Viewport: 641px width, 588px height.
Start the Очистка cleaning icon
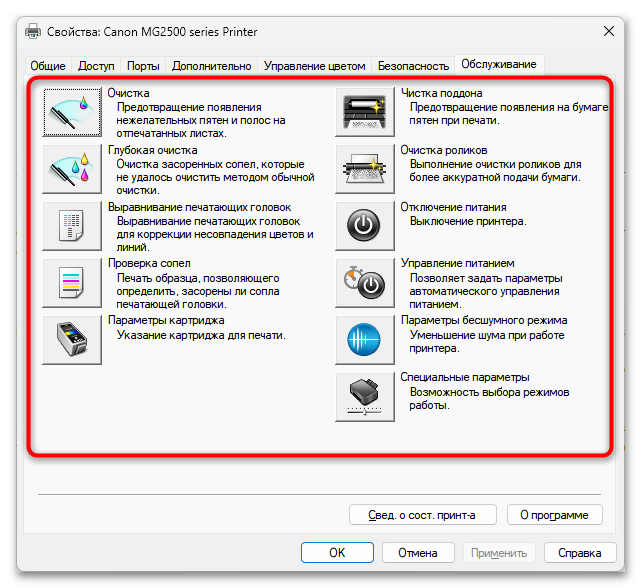pos(72,112)
